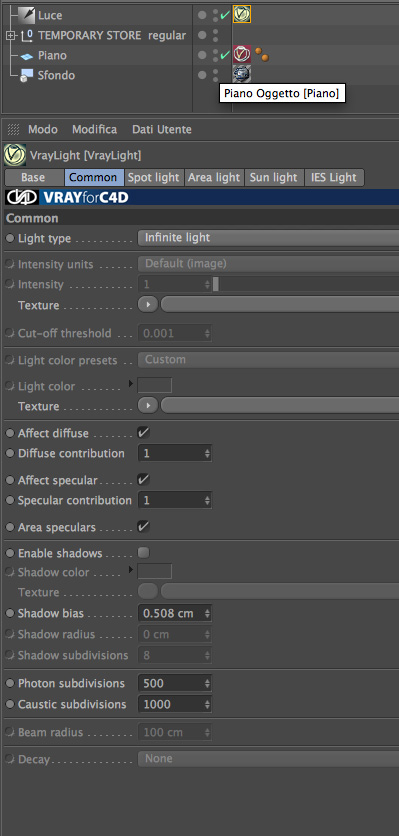
Task: Click the Shadow bias value field
Action: point(175,613)
